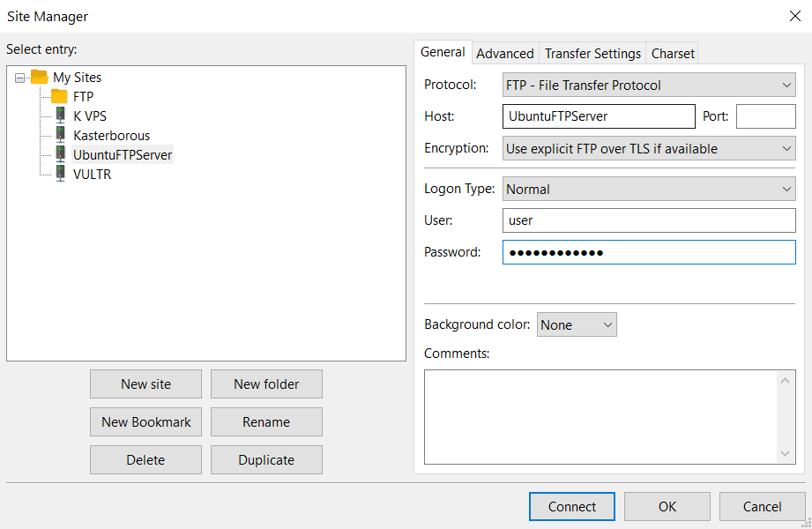The height and width of the screenshot is (529, 812).
Task: Open the Logon Type dropdown
Action: coord(787,189)
